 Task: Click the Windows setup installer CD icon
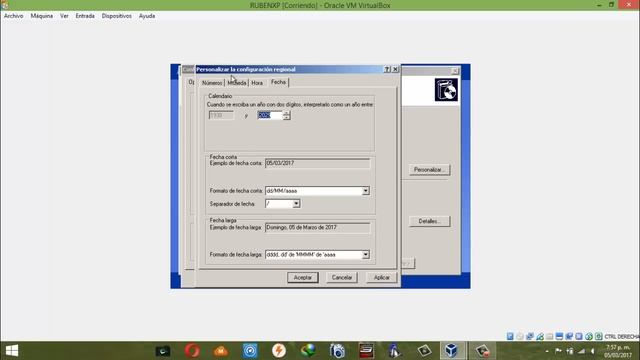446,90
